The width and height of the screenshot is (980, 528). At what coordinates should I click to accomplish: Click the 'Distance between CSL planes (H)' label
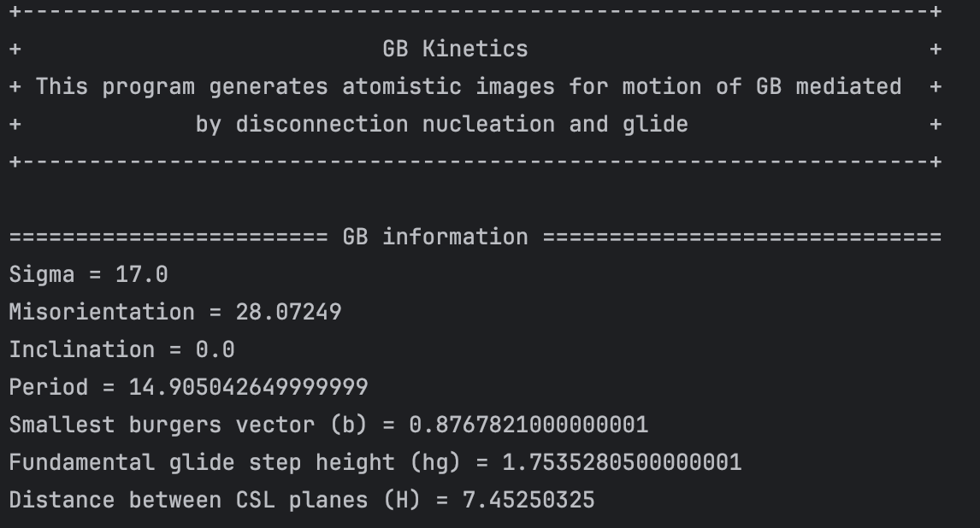(215, 501)
